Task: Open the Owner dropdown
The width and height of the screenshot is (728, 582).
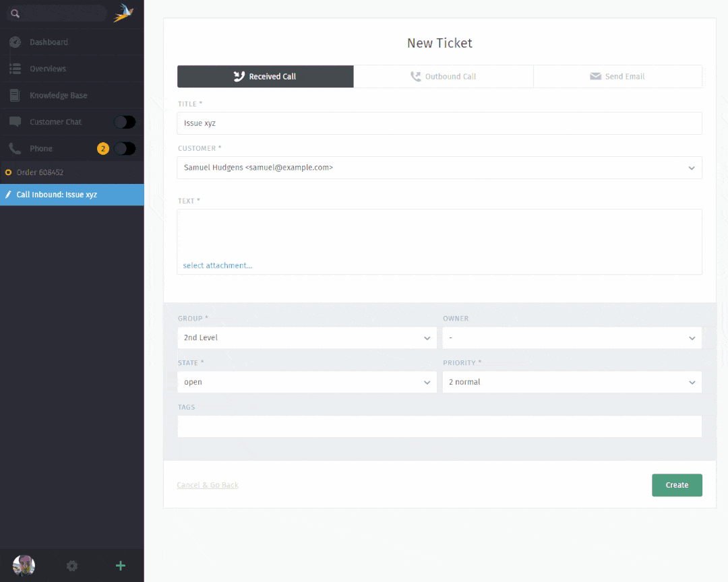Action: point(572,338)
